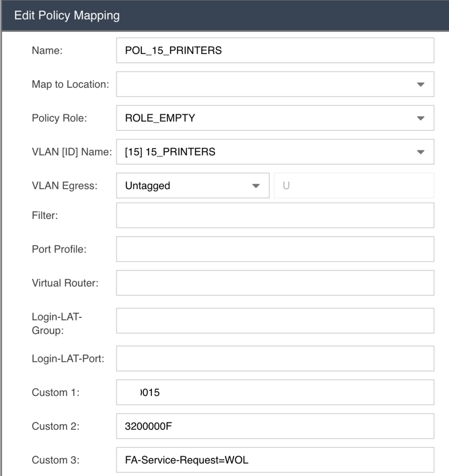Focus the Filter text field
This screenshot has width=449, height=476.
click(275, 215)
